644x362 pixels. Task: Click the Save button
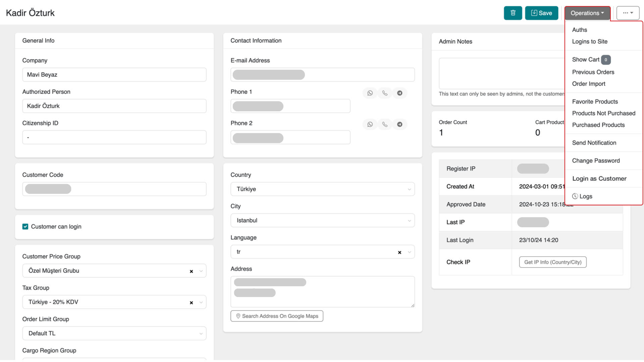tap(541, 13)
